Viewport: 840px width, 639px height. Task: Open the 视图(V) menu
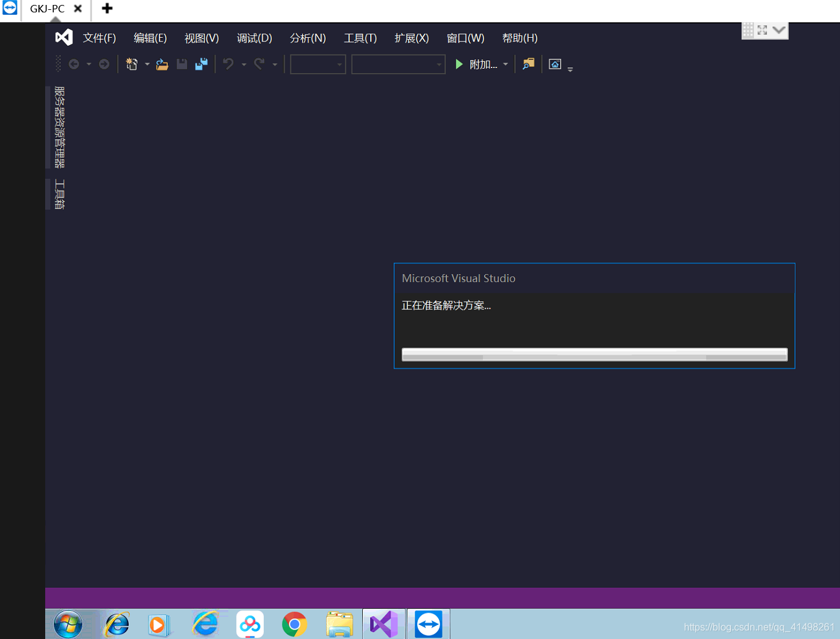coord(202,38)
